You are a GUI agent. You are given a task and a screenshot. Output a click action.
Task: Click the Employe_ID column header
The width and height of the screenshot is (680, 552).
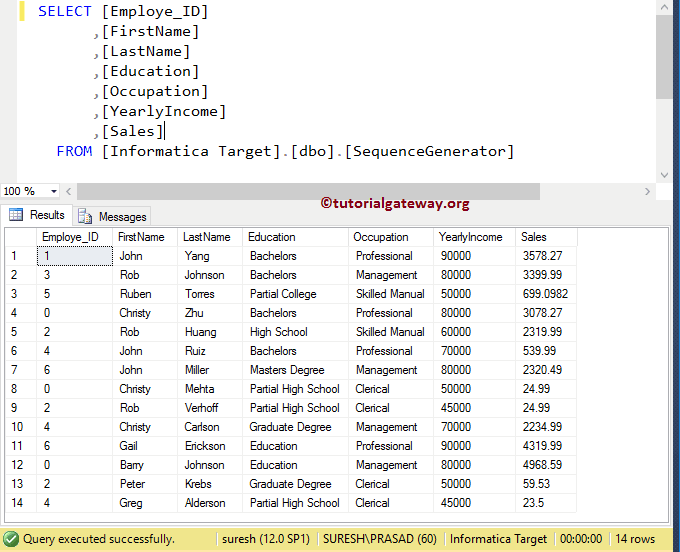(70, 237)
